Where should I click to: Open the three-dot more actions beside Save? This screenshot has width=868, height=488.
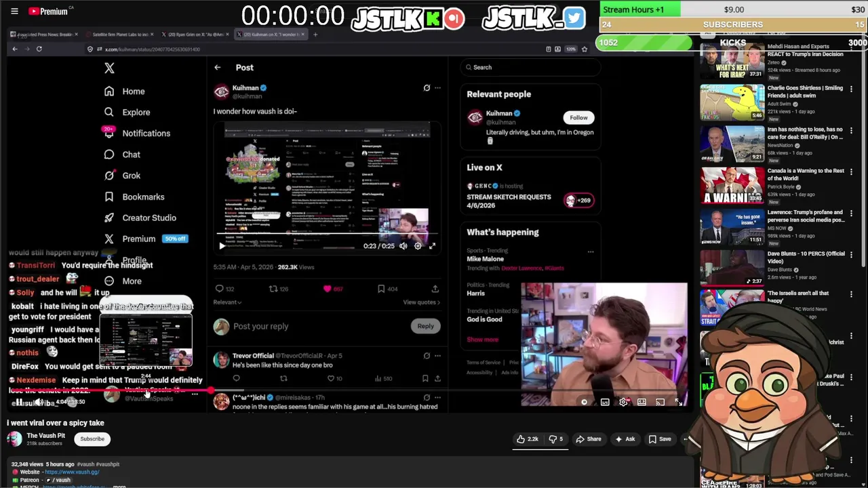(686, 439)
